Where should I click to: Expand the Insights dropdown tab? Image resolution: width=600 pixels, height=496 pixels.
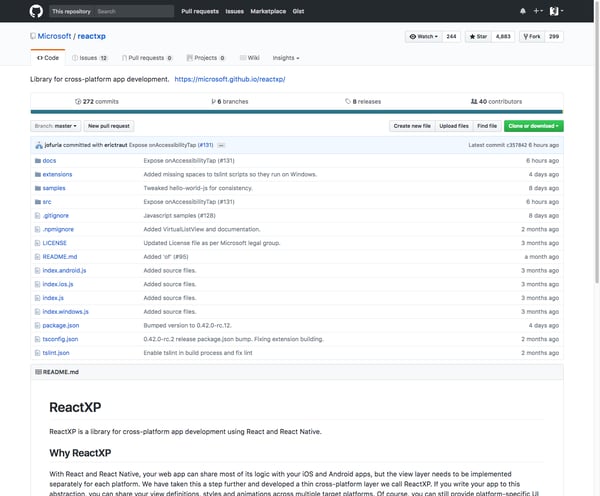pos(286,58)
